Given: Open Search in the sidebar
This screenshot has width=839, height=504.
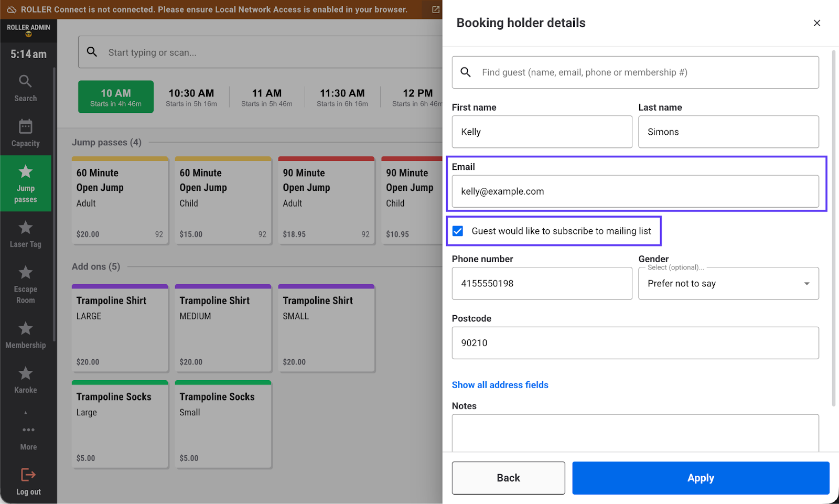Looking at the screenshot, I should [26, 88].
